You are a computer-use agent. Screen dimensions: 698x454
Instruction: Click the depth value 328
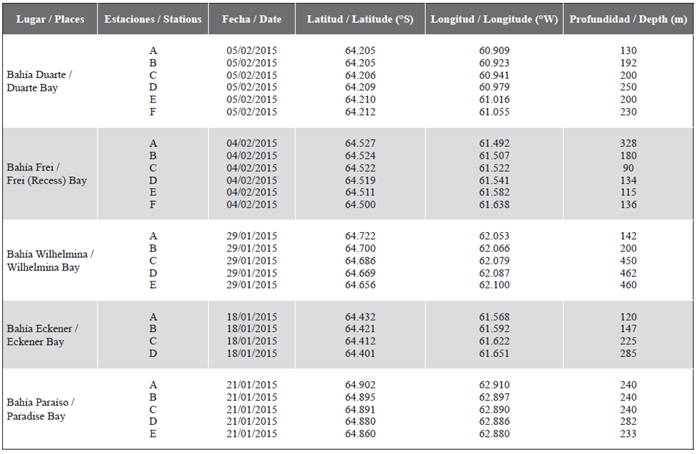(627, 143)
